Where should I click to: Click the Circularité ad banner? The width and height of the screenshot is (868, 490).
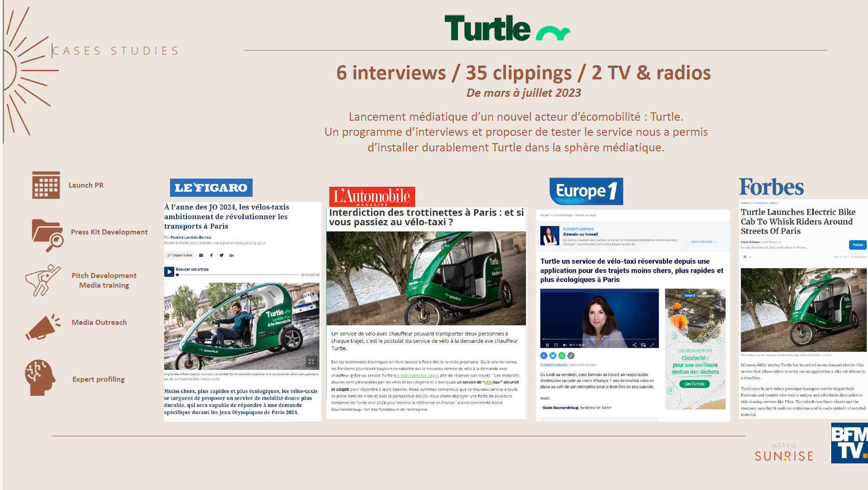[x=695, y=349]
